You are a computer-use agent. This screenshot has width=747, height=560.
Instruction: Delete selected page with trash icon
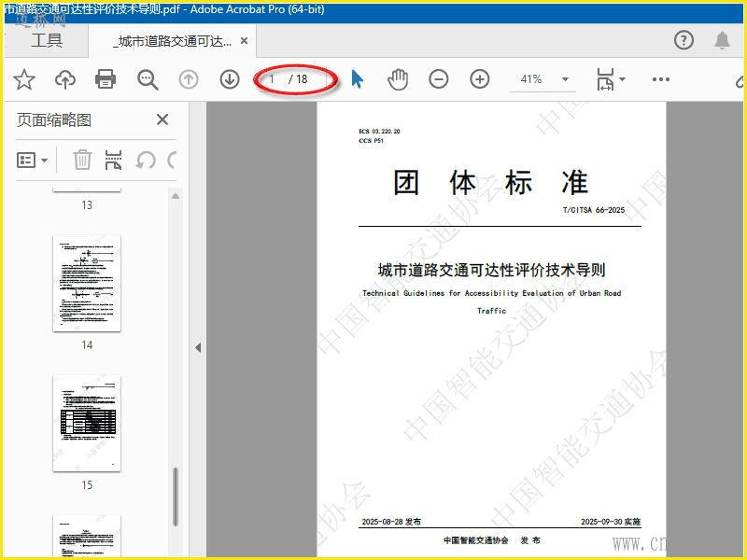click(x=82, y=160)
